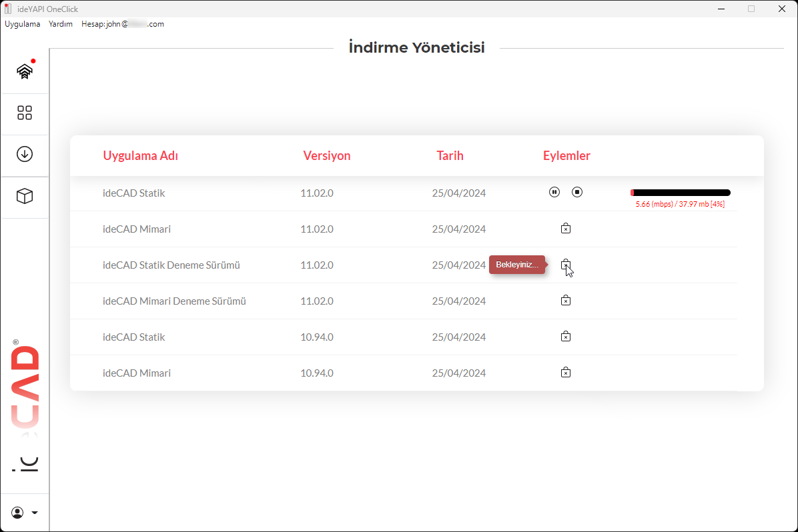Screen dimensions: 798x532
Task: Remove the ideCAD Mimari Deneme Sürümü entry
Action: (566, 301)
